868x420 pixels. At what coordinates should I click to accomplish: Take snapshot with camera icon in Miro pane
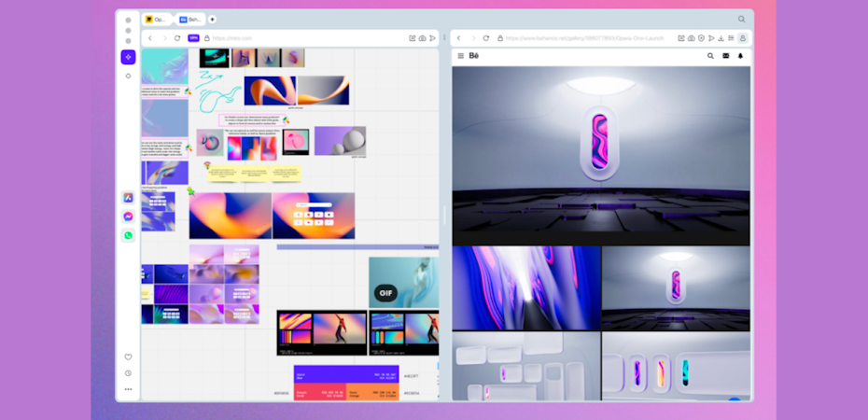pyautogui.click(x=423, y=38)
